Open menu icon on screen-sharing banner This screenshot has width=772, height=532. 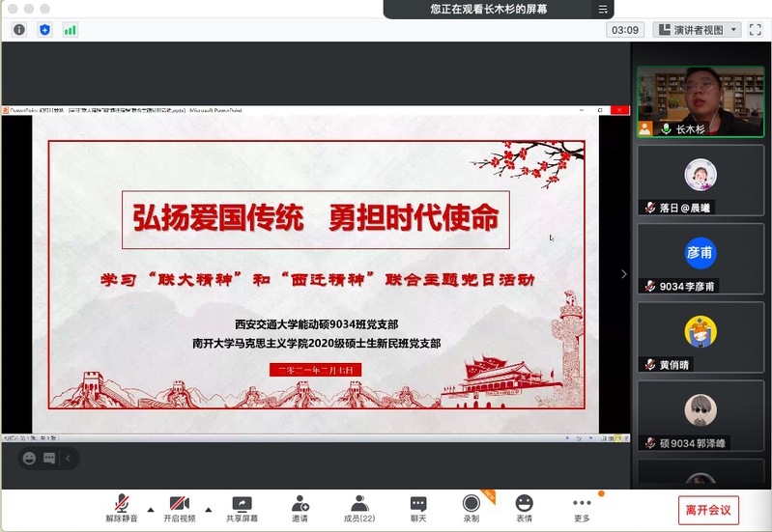[603, 10]
